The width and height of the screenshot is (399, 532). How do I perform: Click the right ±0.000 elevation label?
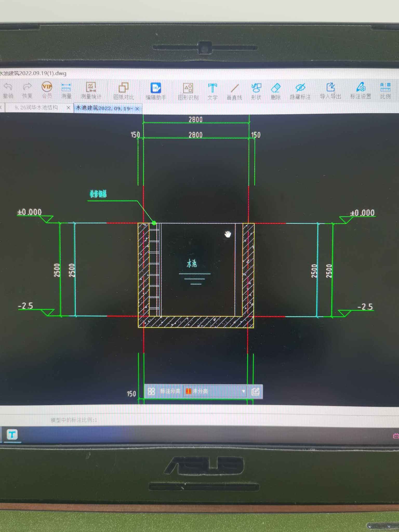coord(362,213)
